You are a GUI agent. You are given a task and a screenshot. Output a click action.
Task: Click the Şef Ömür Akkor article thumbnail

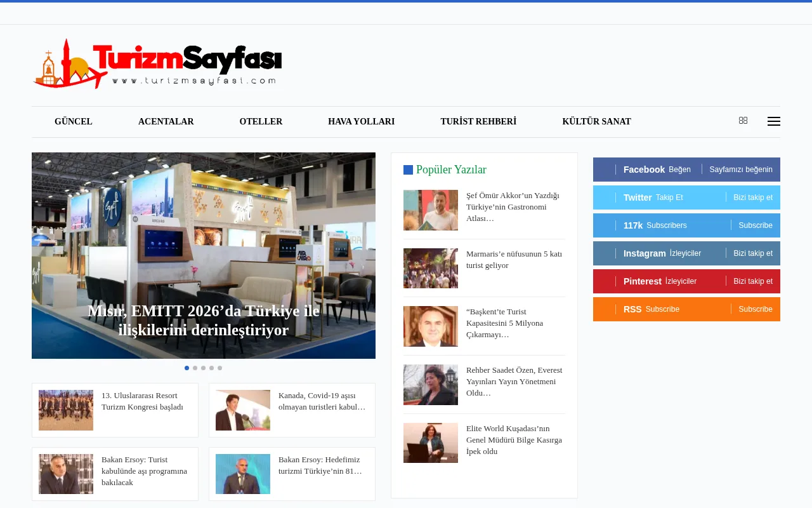click(430, 210)
